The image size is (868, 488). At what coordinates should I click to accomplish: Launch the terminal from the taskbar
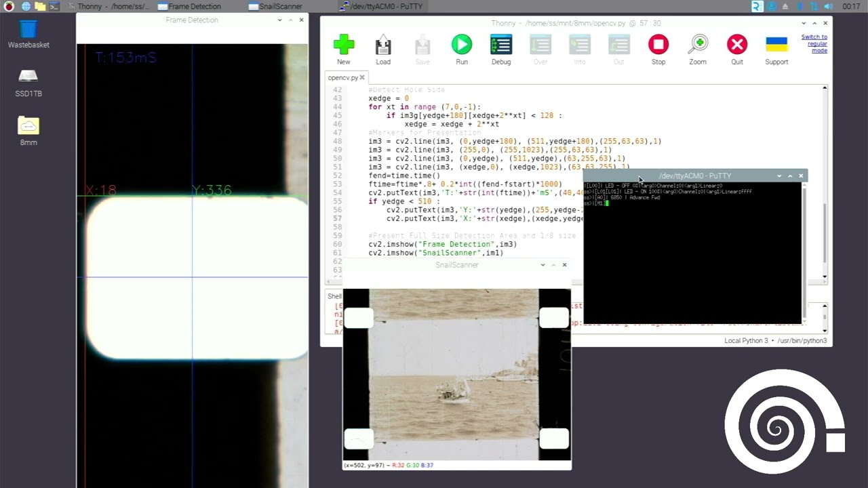click(x=54, y=6)
